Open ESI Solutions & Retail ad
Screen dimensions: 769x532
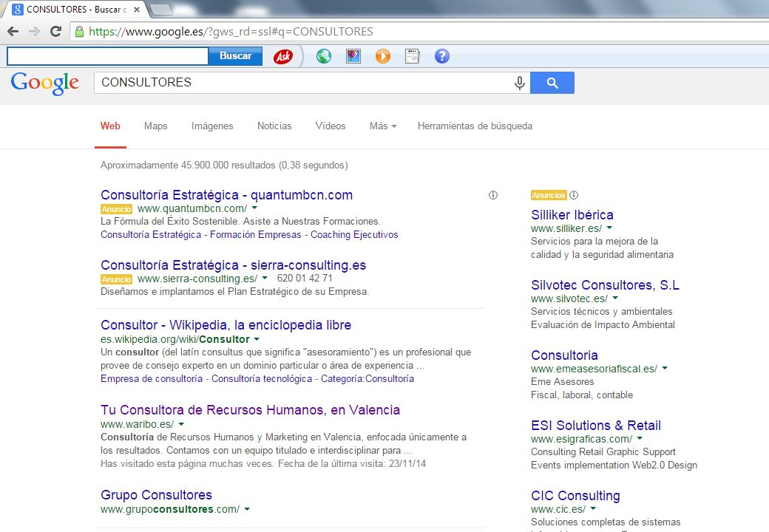(596, 425)
